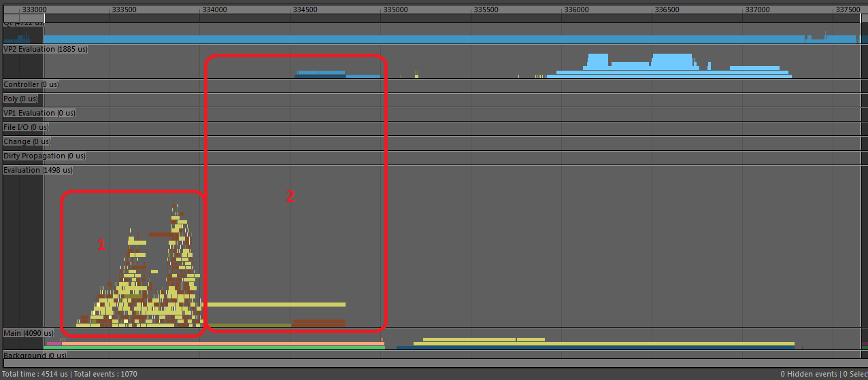Select the VP1 Evaluation category label
Screen dimensions: 868x380
click(39, 114)
